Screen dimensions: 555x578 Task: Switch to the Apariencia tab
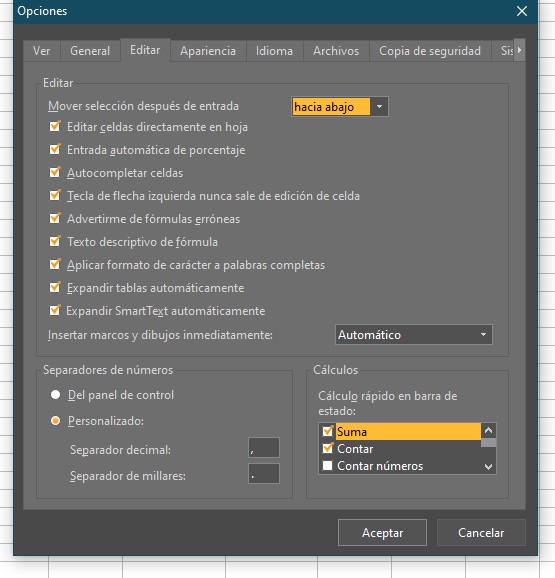coord(208,51)
